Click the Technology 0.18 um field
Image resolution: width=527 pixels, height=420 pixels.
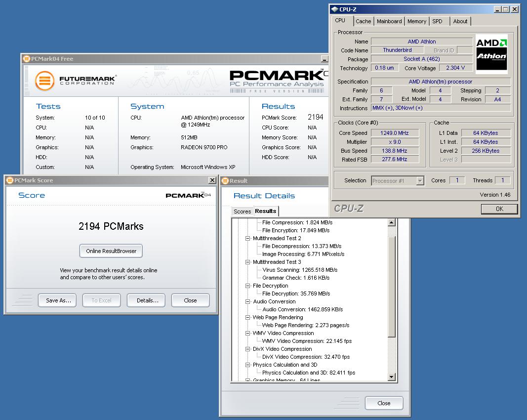(384, 68)
